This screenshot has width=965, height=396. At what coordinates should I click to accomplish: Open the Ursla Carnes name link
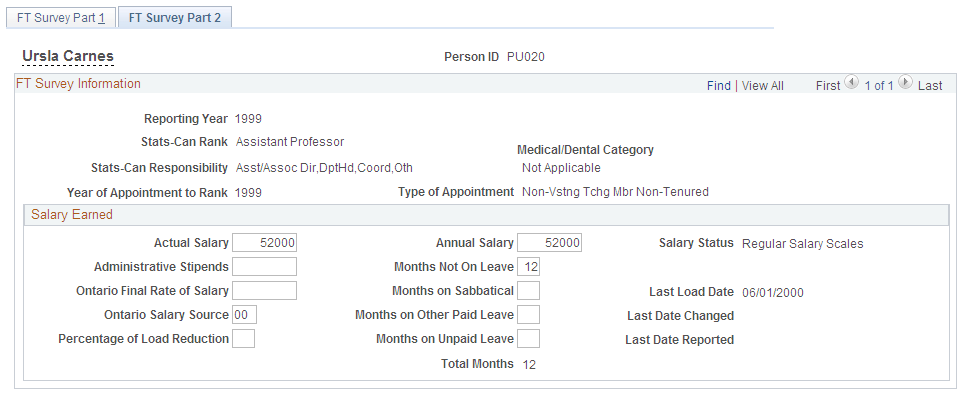tap(68, 57)
